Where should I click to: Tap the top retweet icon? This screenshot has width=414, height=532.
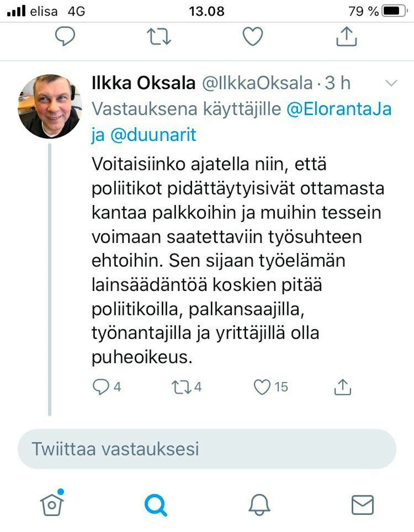159,36
